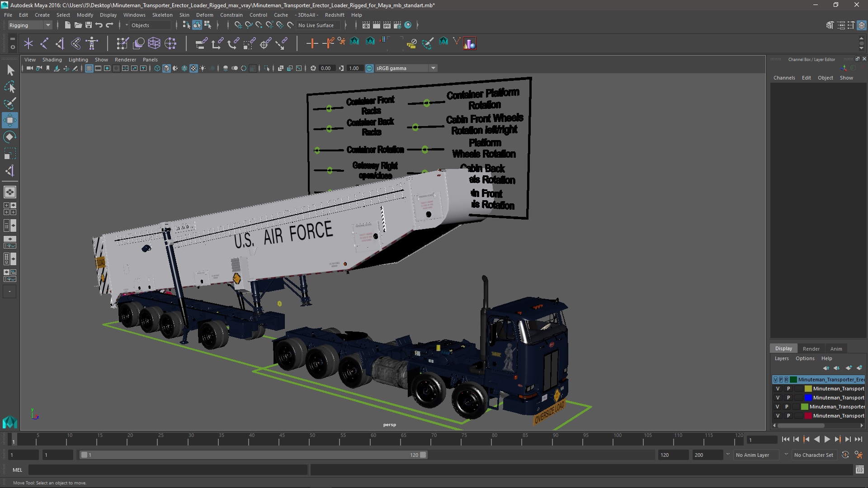Click the Single Perspective layout icon

point(10,192)
